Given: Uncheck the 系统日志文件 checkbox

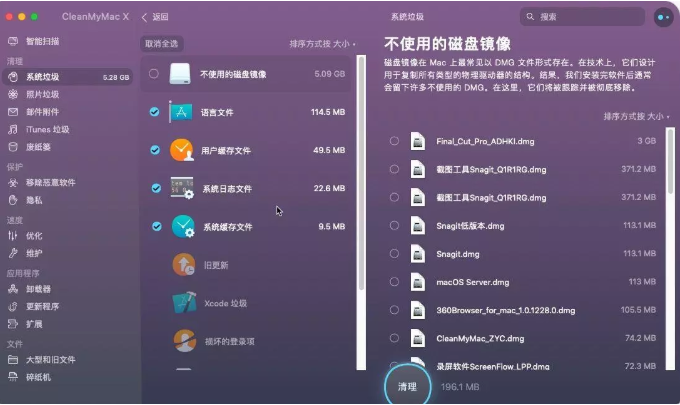Looking at the screenshot, I should [x=156, y=188].
